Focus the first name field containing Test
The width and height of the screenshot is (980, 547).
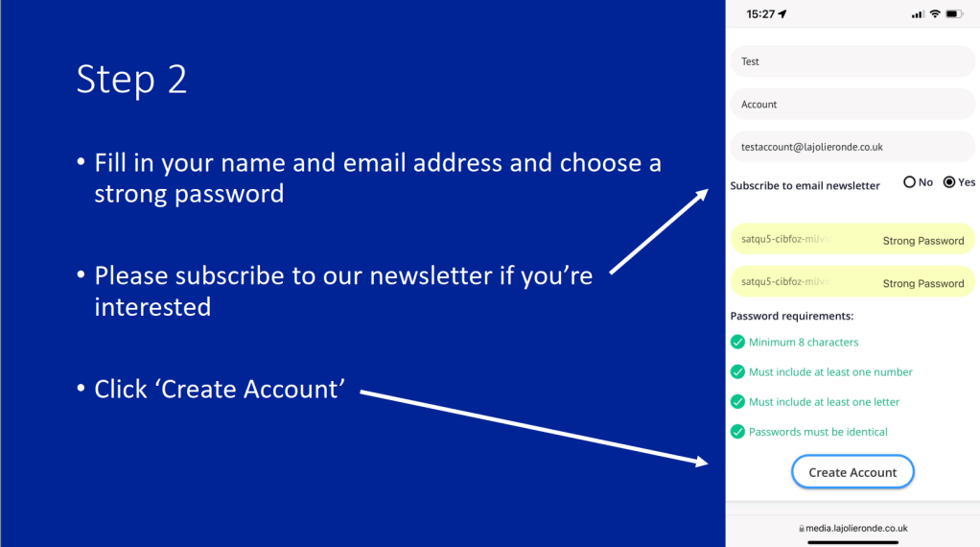pos(852,61)
